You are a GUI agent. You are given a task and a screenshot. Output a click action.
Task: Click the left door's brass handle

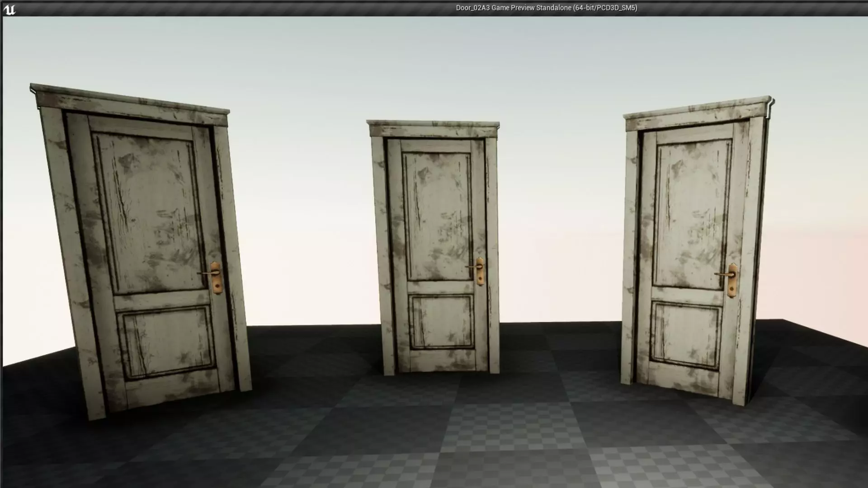pos(213,277)
